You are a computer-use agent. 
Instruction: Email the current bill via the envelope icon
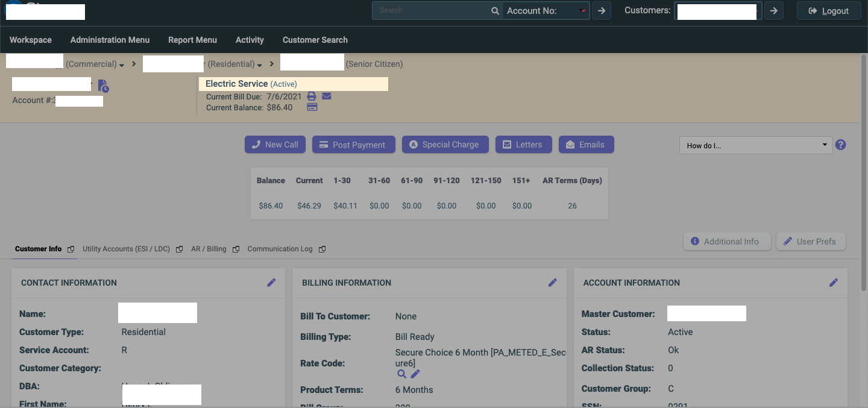pyautogui.click(x=326, y=96)
